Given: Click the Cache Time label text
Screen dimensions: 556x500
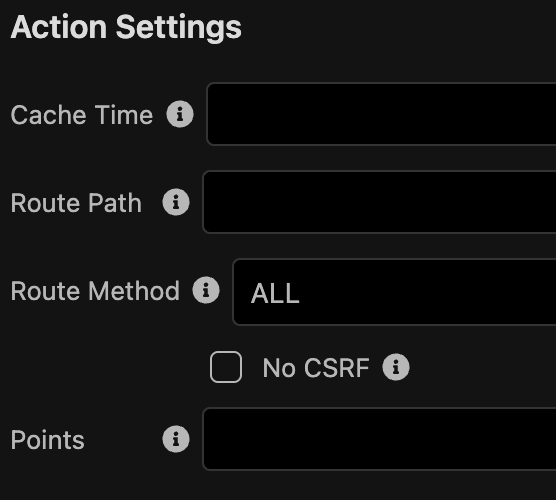Looking at the screenshot, I should [x=82, y=115].
